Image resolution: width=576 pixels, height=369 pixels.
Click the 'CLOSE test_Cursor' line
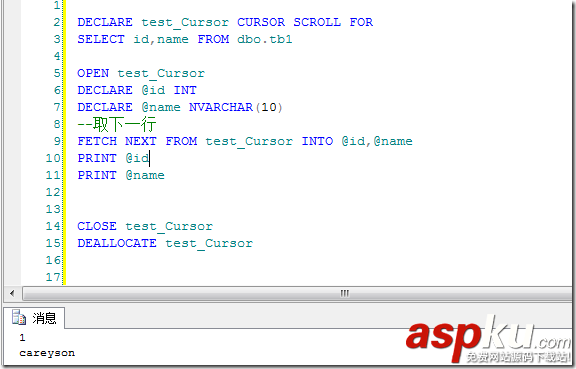(x=145, y=226)
